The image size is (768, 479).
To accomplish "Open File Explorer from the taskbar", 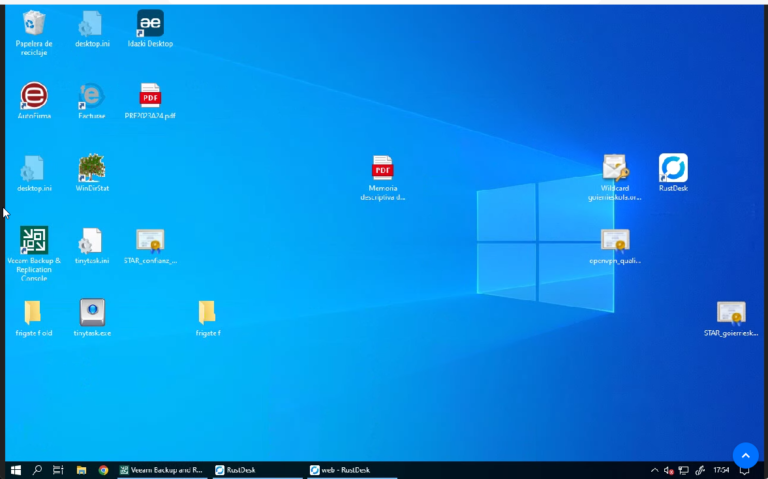I will pos(81,470).
